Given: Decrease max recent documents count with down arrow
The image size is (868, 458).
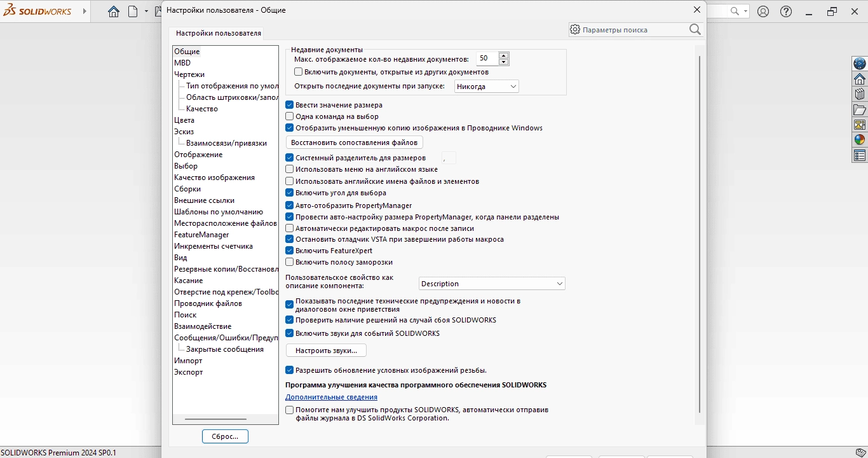Looking at the screenshot, I should pos(504,62).
